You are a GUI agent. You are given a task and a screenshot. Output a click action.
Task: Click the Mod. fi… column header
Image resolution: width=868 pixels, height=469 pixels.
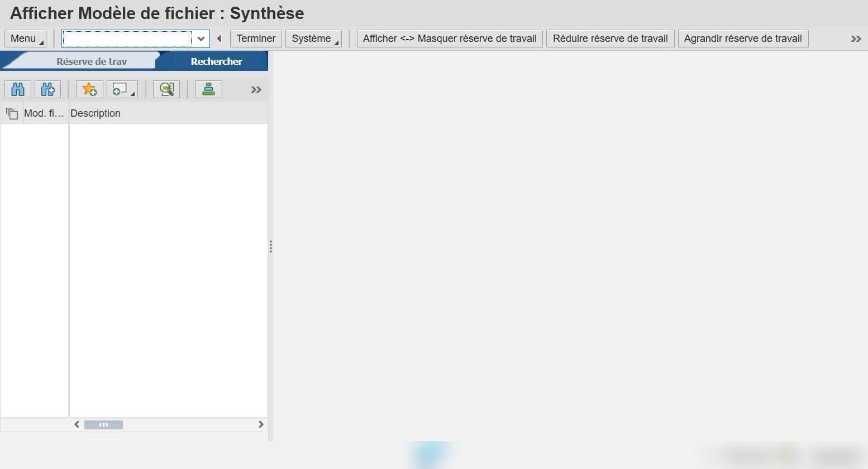[45, 113]
